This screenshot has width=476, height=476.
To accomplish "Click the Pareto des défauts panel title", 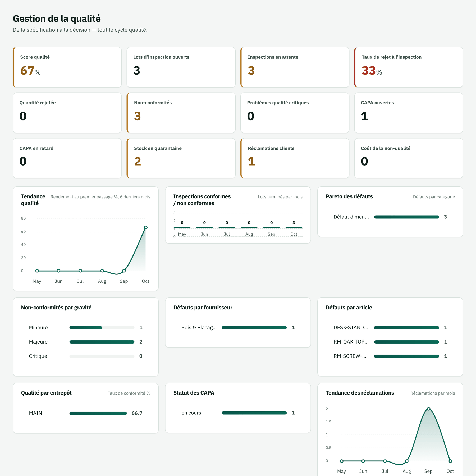I will pyautogui.click(x=349, y=196).
